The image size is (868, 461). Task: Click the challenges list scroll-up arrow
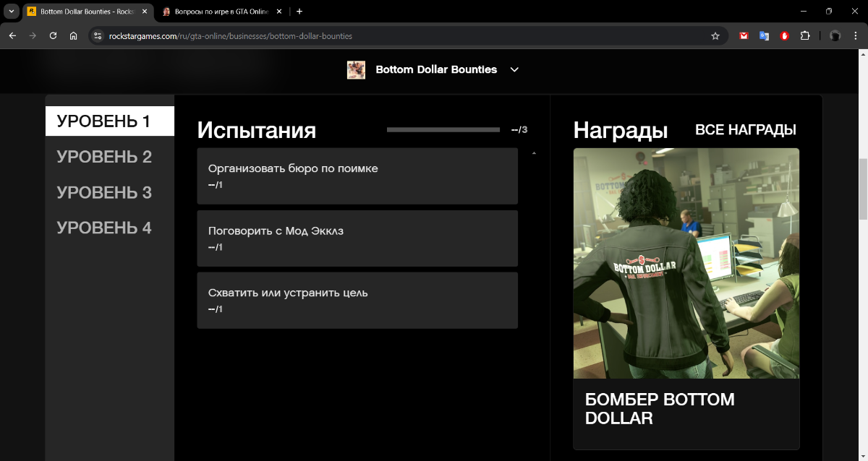534,153
